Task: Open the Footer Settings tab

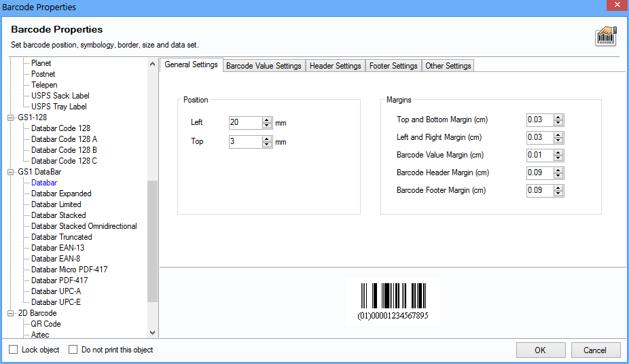Action: [x=393, y=66]
